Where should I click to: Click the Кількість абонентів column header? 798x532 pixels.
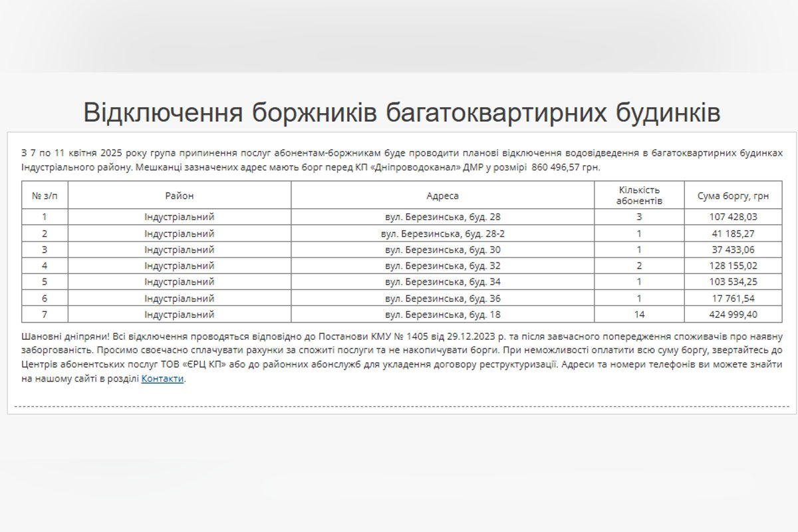pos(639,194)
